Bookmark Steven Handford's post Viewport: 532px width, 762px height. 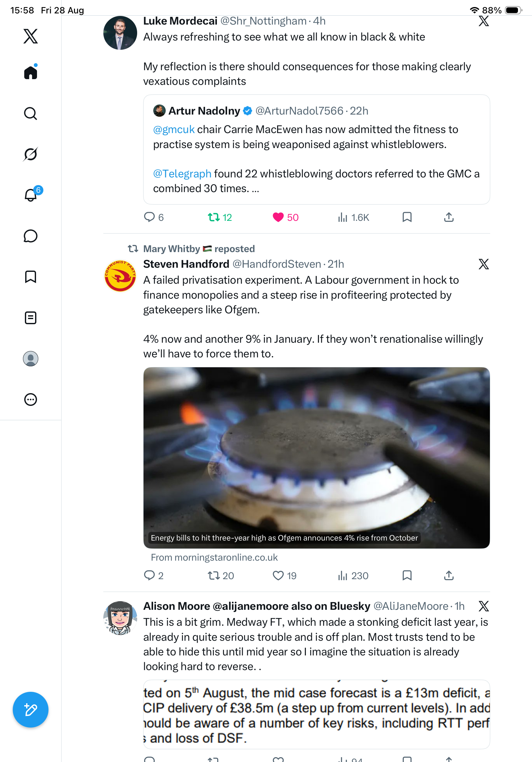[407, 575]
